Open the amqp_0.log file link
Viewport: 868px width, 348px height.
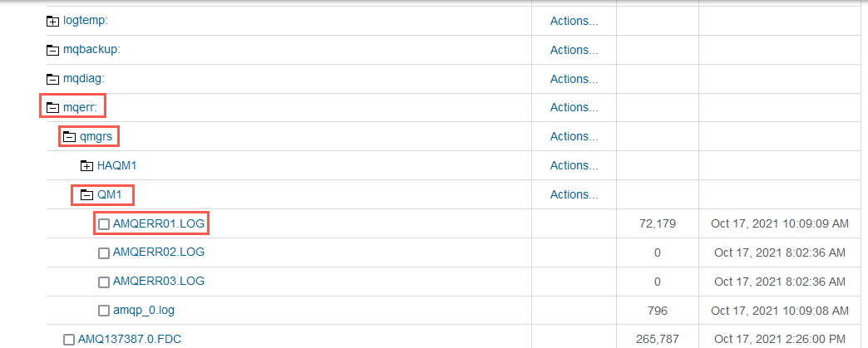(143, 310)
